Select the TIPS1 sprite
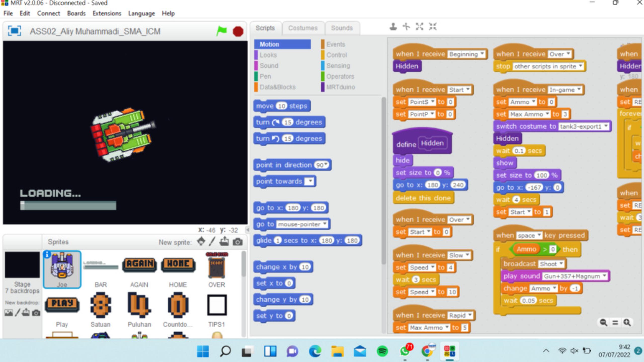Screen dimensions: 644x362 (x=217, y=309)
